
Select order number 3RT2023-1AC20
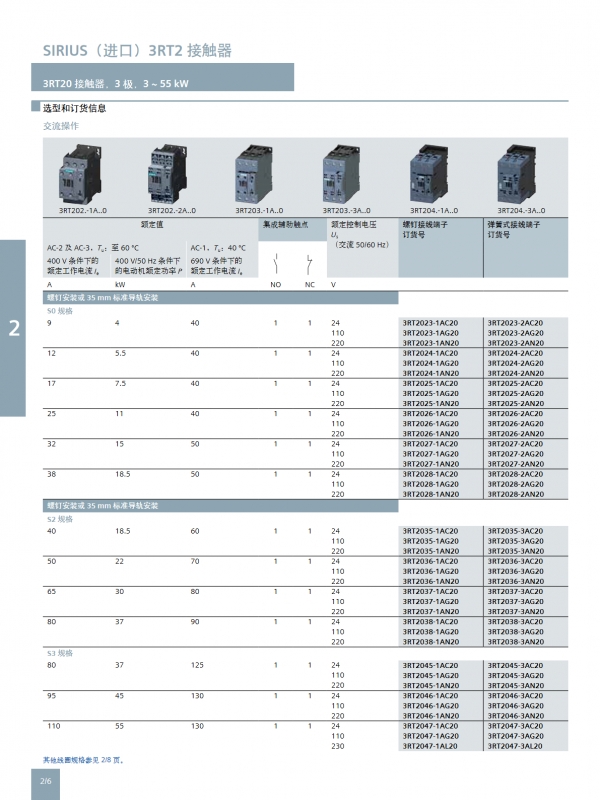click(x=430, y=323)
